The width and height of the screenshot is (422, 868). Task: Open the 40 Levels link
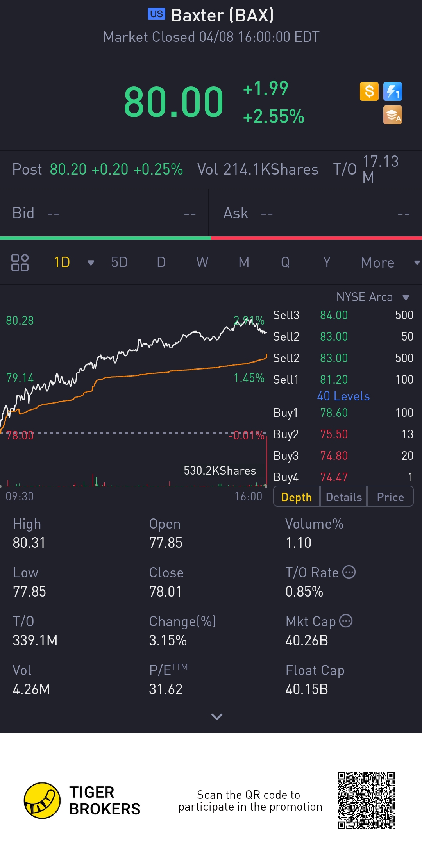(x=343, y=396)
